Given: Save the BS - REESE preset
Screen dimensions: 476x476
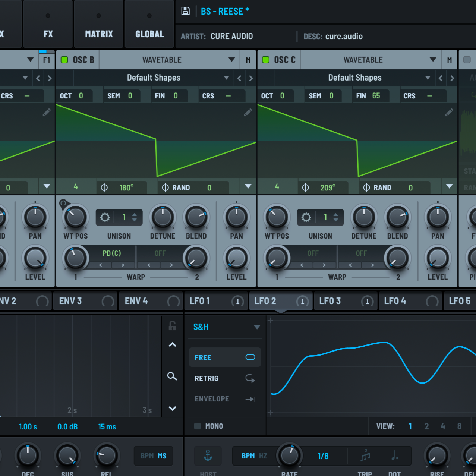Looking at the screenshot, I should 185,11.
